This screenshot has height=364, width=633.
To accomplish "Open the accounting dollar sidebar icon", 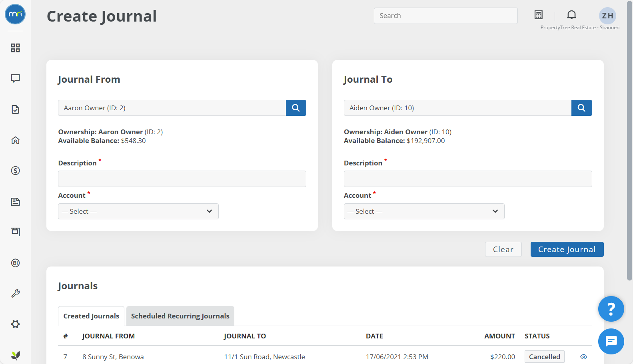I will 15,171.
